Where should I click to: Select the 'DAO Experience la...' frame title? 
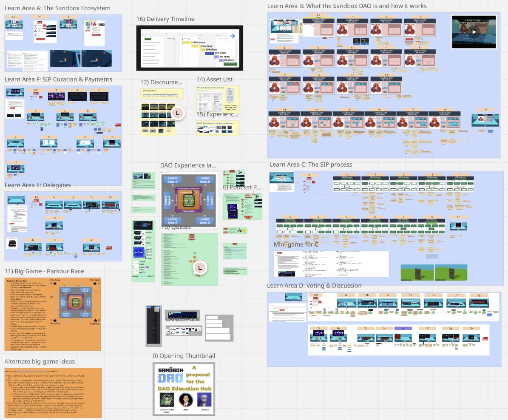pyautogui.click(x=188, y=165)
